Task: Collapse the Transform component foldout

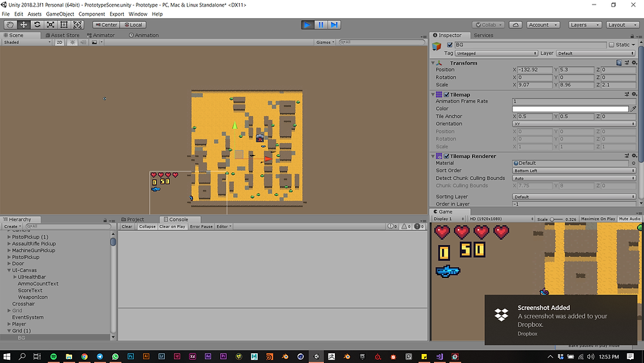Action: (433, 63)
